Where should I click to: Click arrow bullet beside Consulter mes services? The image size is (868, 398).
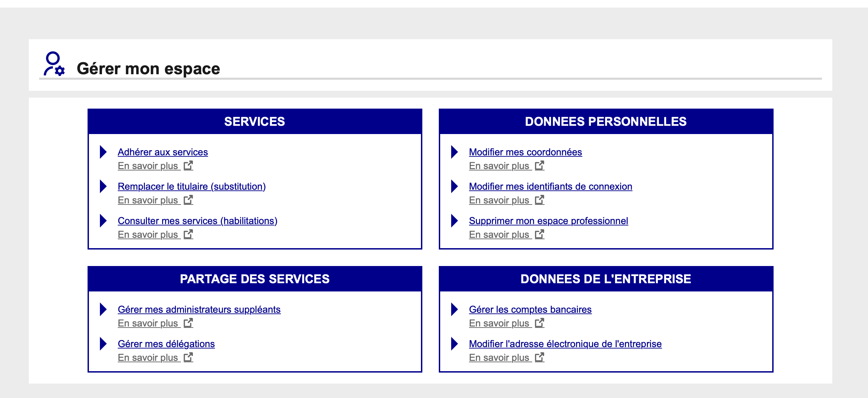point(103,221)
